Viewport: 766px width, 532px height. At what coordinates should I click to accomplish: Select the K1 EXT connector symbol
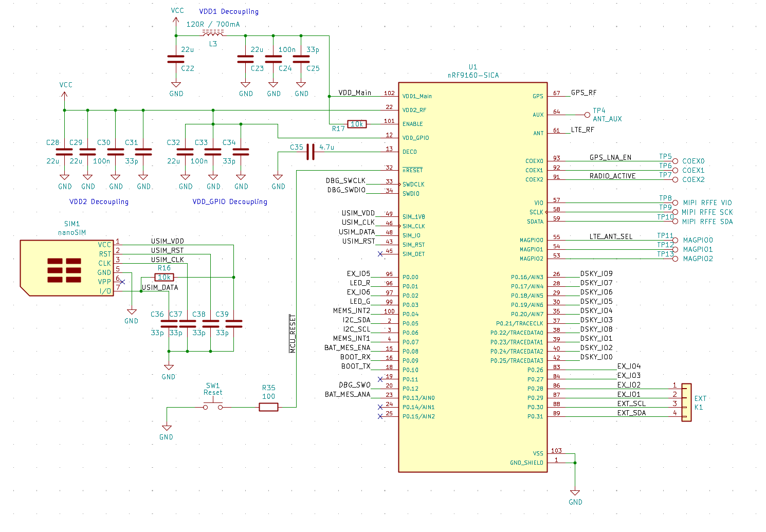point(686,402)
